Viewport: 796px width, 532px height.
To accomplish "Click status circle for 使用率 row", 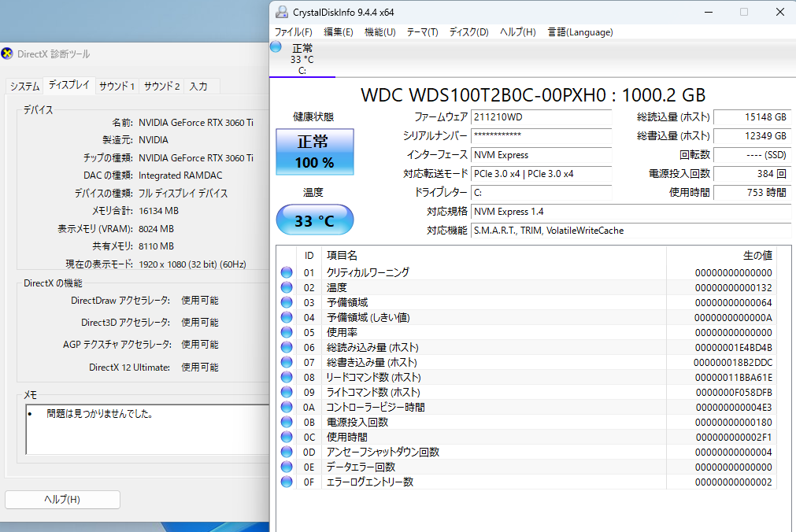I will pos(287,332).
